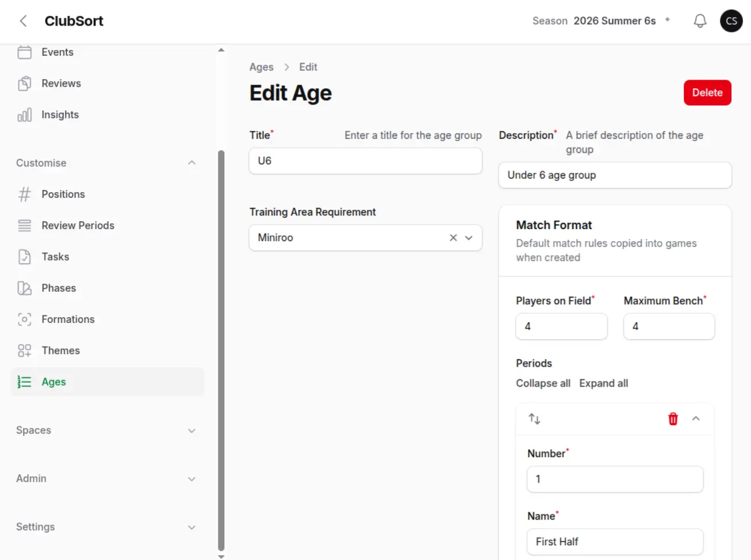Open Formations in the sidebar

pos(108,320)
